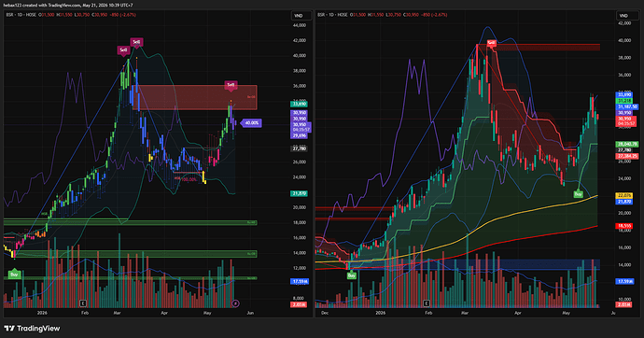The height and width of the screenshot is (338, 644).
Task: Click the topmost Sell signal label, left chart
Action: 136,42
